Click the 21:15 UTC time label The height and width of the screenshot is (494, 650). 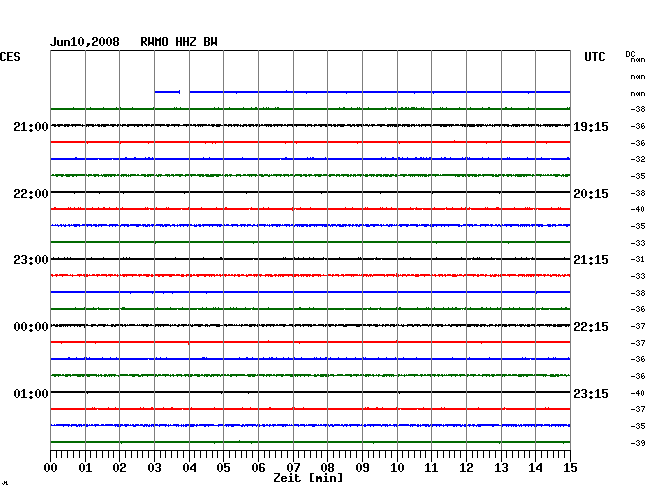(591, 260)
